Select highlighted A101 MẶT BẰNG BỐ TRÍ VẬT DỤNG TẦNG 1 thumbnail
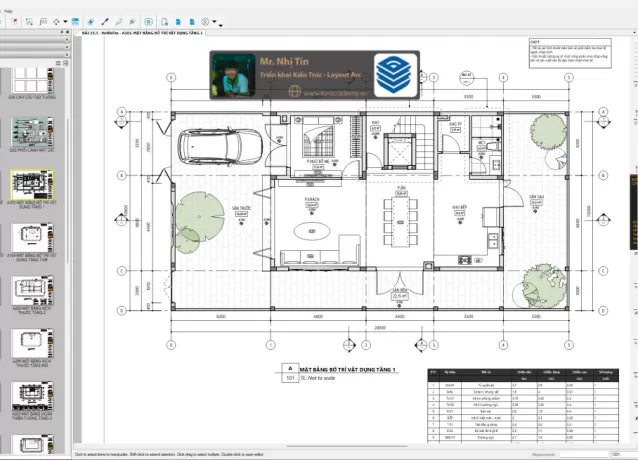This screenshot has height=460, width=638. [33, 185]
